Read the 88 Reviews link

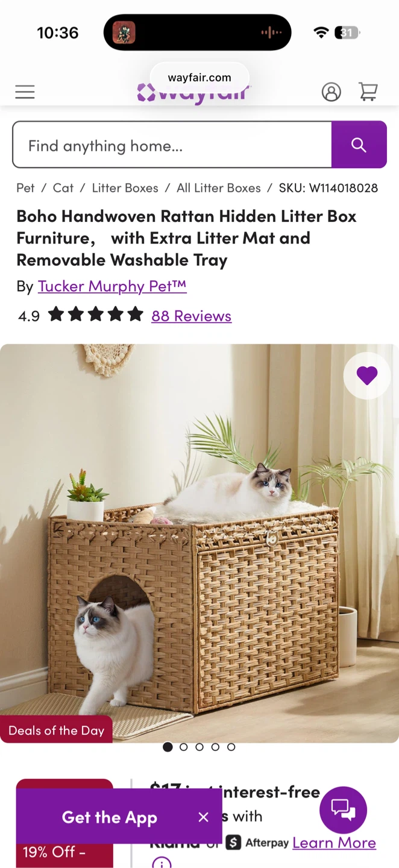[191, 315]
